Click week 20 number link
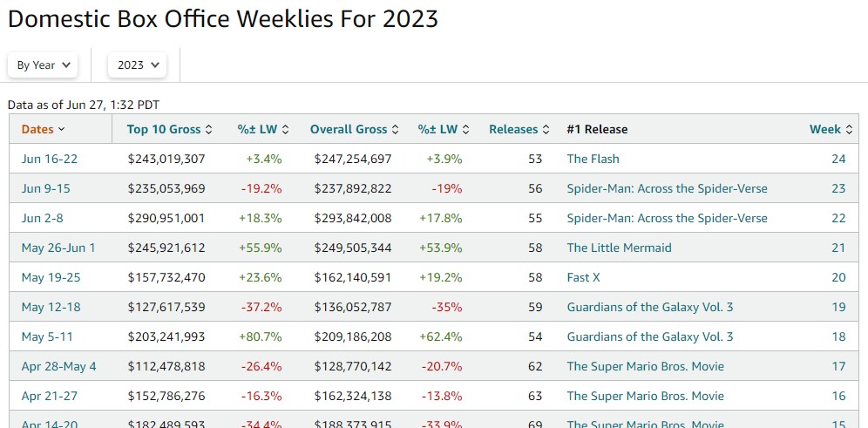Screen dimensions: 868x428 838,277
